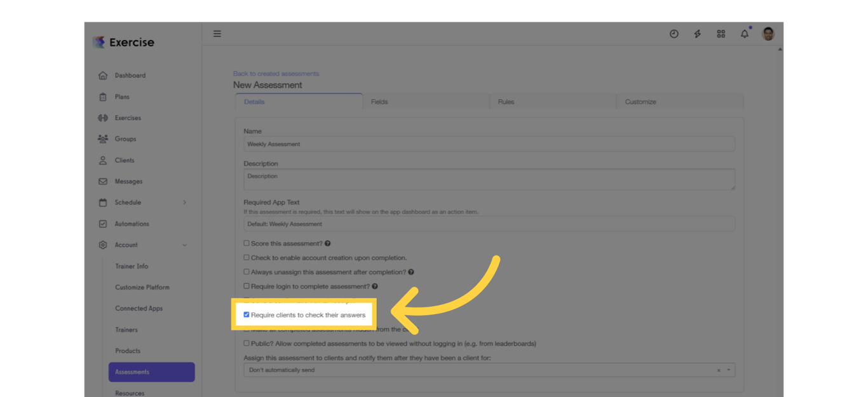868x397 pixels.
Task: Open the Rules tab
Action: 506,102
